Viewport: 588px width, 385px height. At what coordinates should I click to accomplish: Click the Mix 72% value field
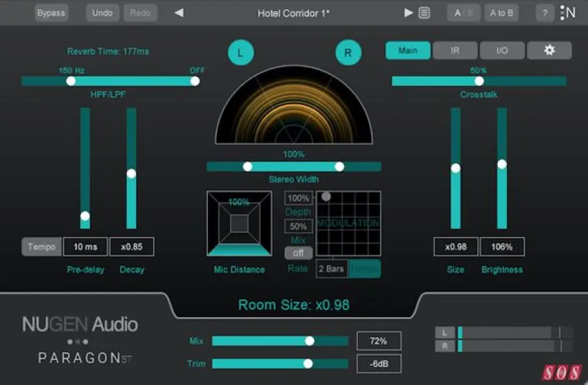(378, 341)
